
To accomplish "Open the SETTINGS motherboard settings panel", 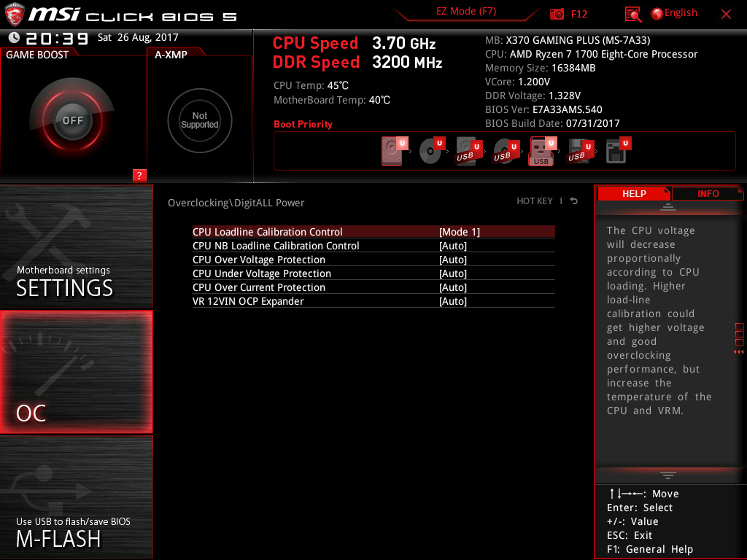I will [76, 246].
